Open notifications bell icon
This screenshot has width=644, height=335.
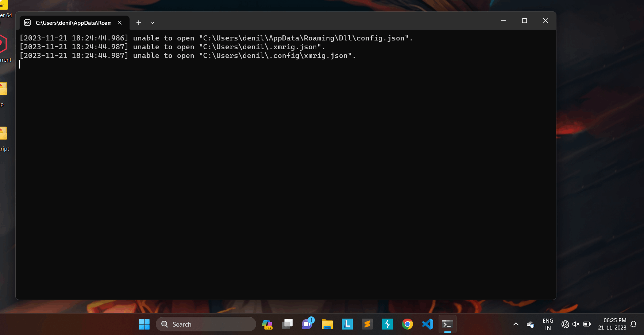[634, 324]
